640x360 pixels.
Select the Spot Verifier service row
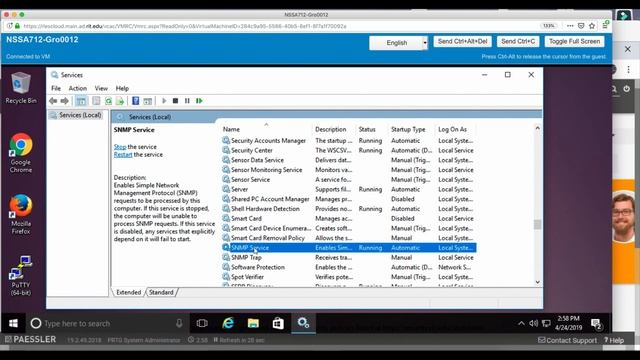(x=349, y=277)
